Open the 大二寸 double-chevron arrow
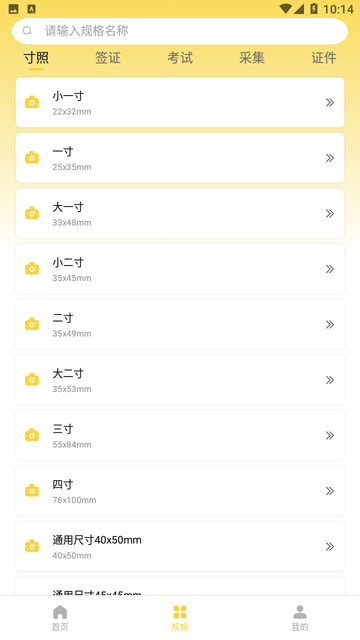 point(330,380)
